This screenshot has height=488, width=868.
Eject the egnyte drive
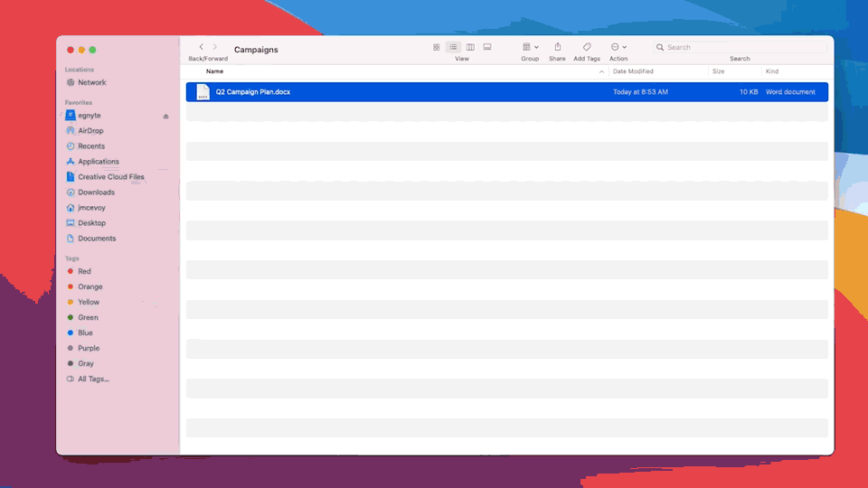[x=165, y=117]
